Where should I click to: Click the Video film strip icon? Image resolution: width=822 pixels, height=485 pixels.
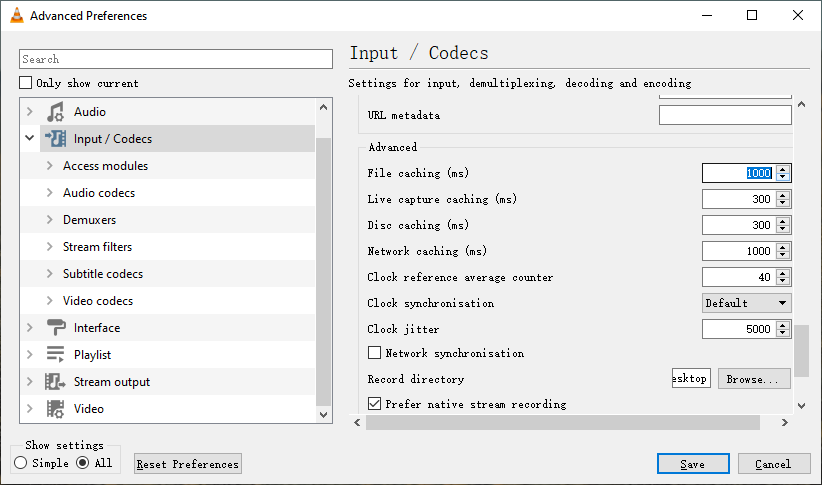tap(55, 408)
